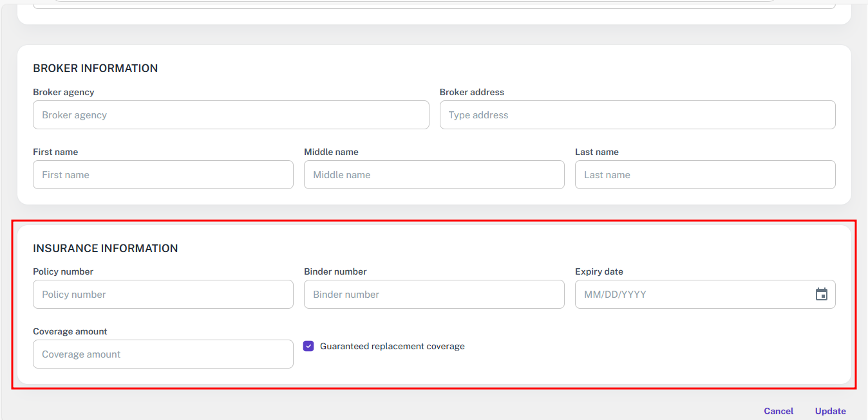
Task: Click the 'Coverage amount' label above the field
Action: click(x=70, y=331)
